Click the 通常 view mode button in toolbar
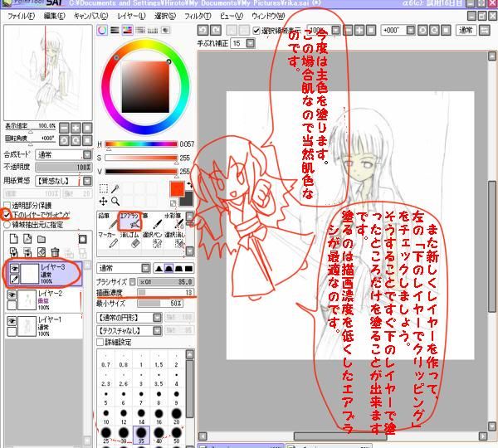This screenshot has height=448, width=498. (x=466, y=30)
